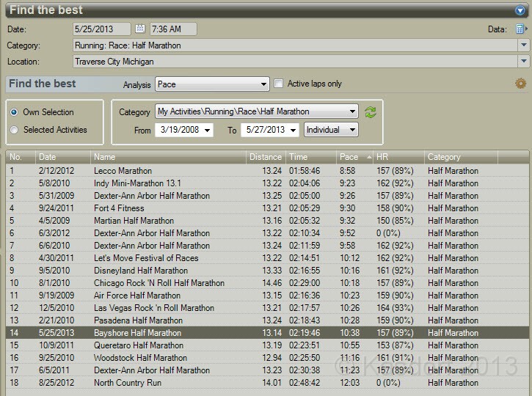This screenshot has height=396, width=532.
Task: Open the My Activities category dropdown
Action: (353, 112)
